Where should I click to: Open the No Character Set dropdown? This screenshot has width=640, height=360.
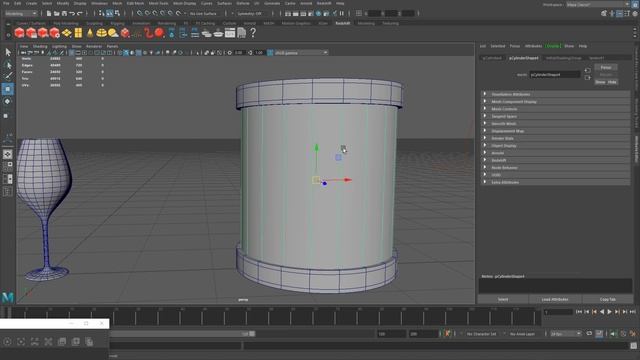point(483,334)
